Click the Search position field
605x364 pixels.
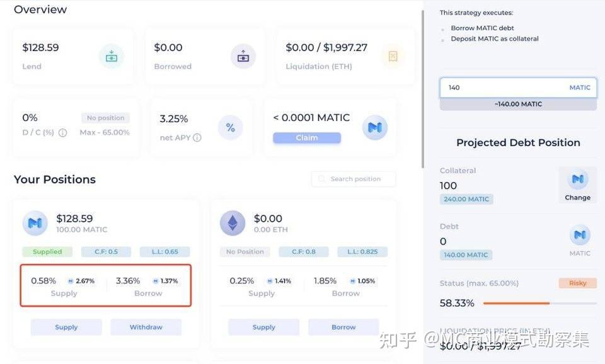pos(353,179)
